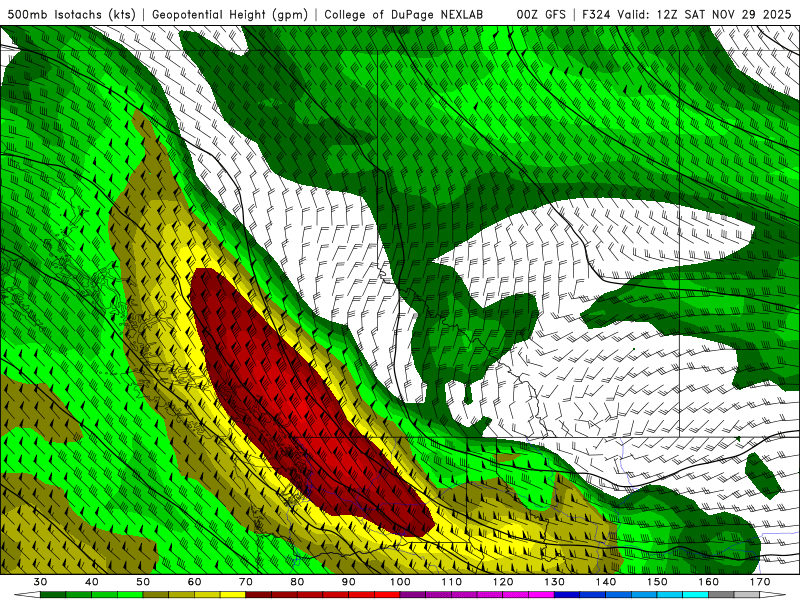
Task: Click the legend value 80
Action: [297, 582]
